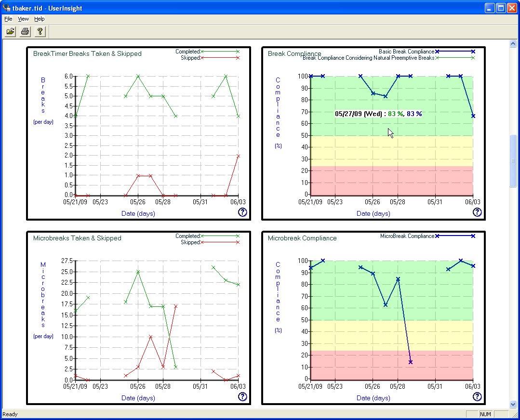Click 05/21/09 date label in Break Compliance chart
The width and height of the screenshot is (520, 420).
pos(310,202)
